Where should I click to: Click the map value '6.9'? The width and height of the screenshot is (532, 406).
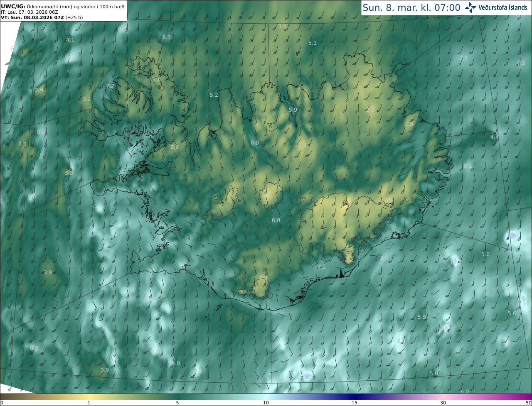[255, 142]
